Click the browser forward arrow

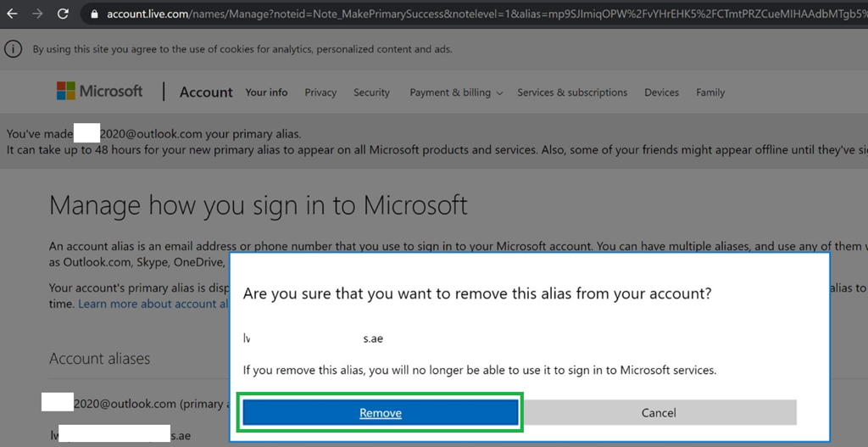[37, 14]
